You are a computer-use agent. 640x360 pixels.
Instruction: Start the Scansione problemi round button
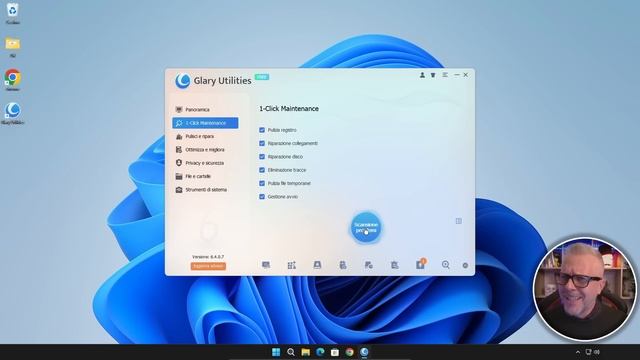[x=366, y=227]
